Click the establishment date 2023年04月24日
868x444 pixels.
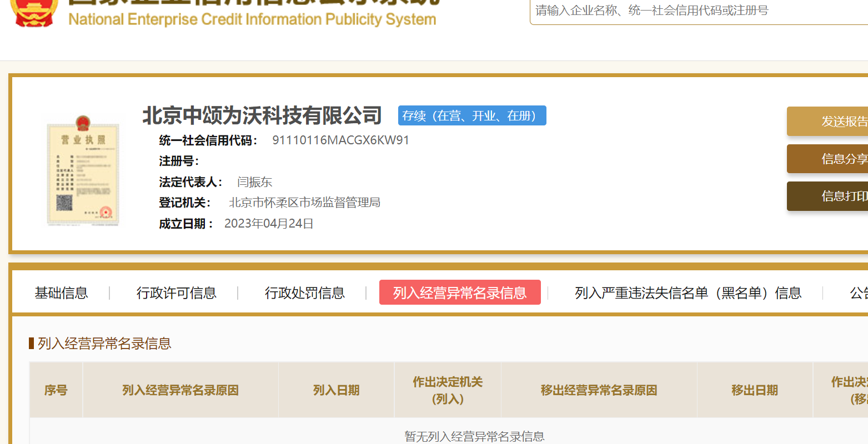click(x=269, y=224)
